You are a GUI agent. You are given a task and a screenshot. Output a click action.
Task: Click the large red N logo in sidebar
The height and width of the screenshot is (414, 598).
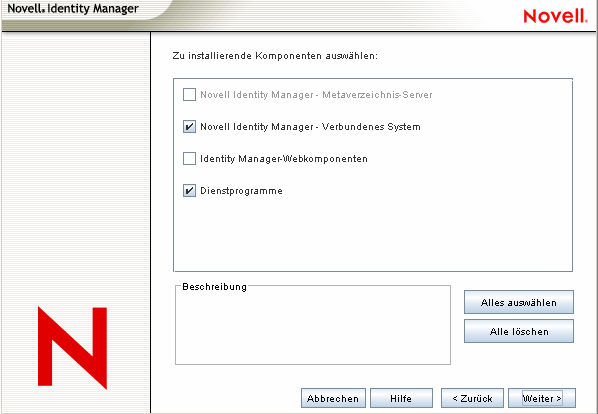coord(72,348)
